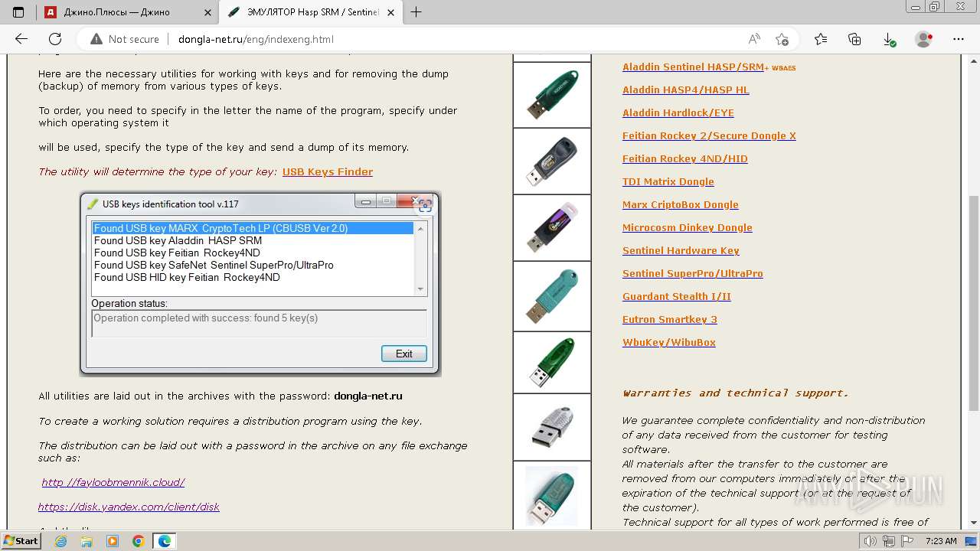This screenshot has width=980, height=551.
Task: Open Sentinel Hardware Key link
Action: [681, 251]
